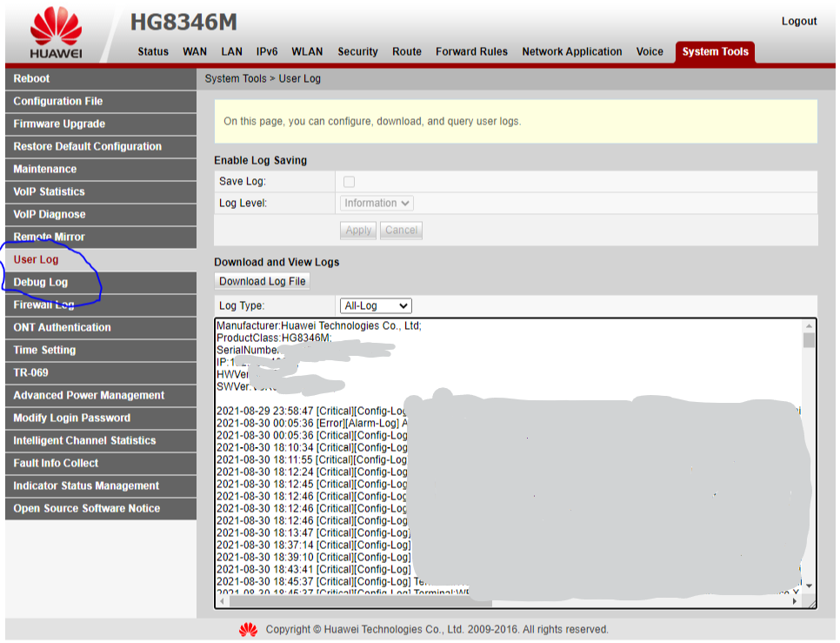Click the log area vertical scrollbar thumb

point(809,340)
